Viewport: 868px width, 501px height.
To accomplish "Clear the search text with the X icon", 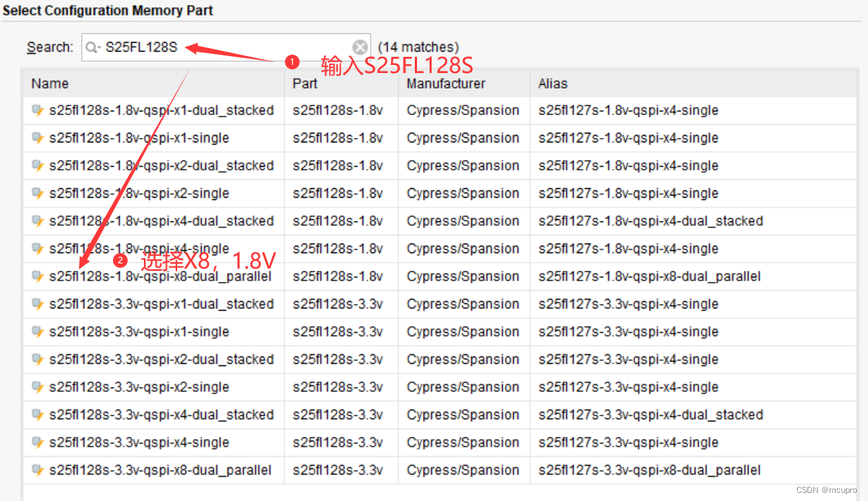I will pyautogui.click(x=360, y=48).
